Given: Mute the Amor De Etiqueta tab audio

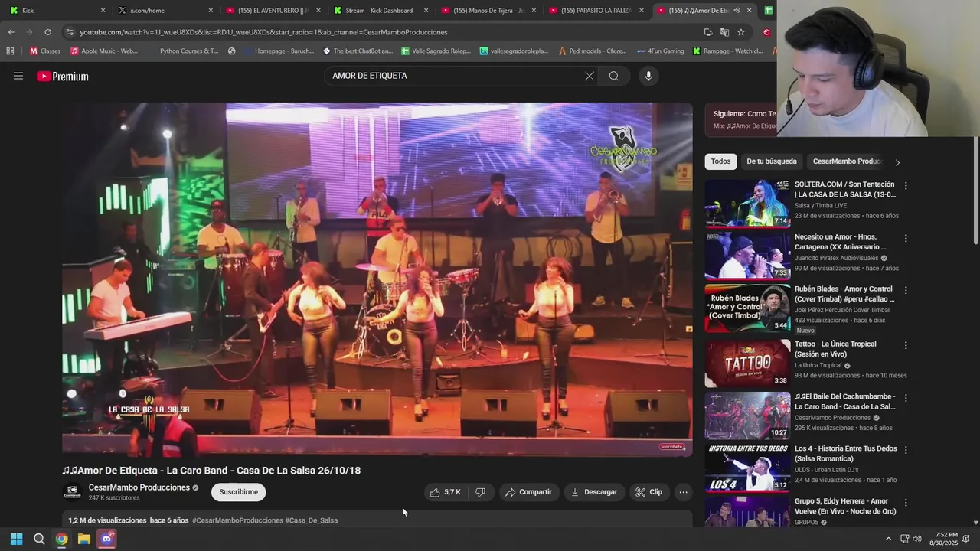Looking at the screenshot, I should 737,10.
